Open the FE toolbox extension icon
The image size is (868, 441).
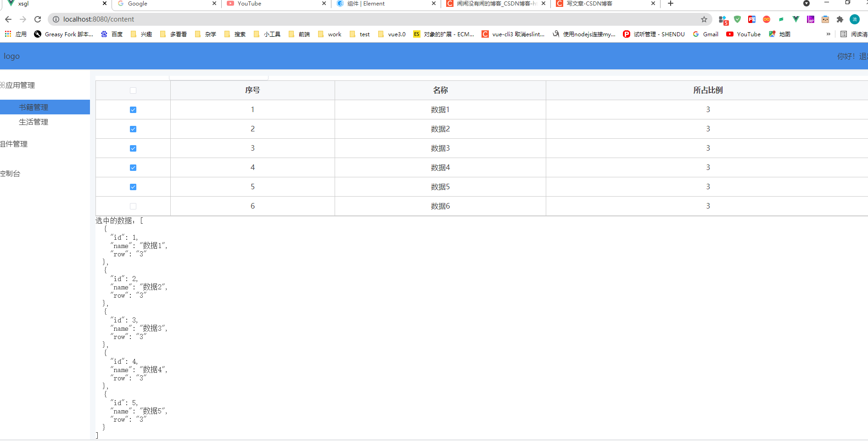(x=752, y=19)
